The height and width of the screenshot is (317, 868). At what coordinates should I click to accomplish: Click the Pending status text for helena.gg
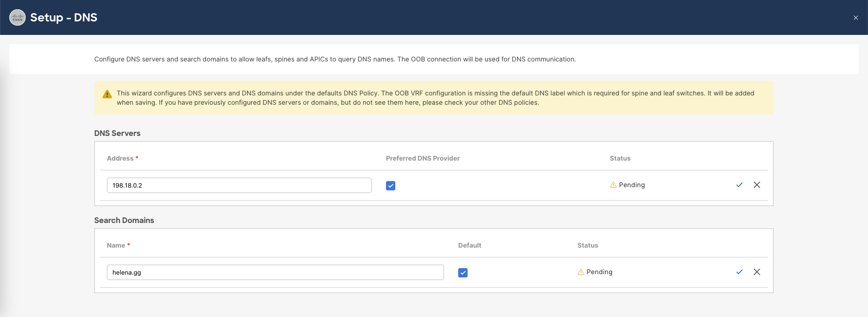point(599,272)
